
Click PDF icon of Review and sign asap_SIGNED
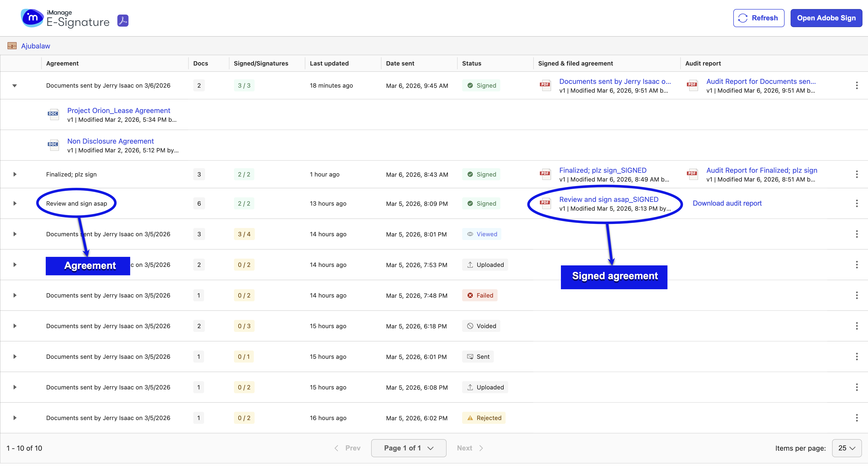(545, 203)
